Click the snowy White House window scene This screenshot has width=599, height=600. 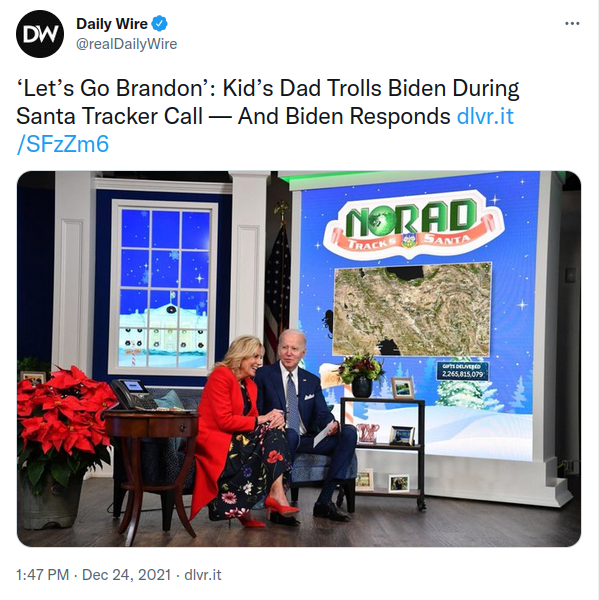(165, 286)
